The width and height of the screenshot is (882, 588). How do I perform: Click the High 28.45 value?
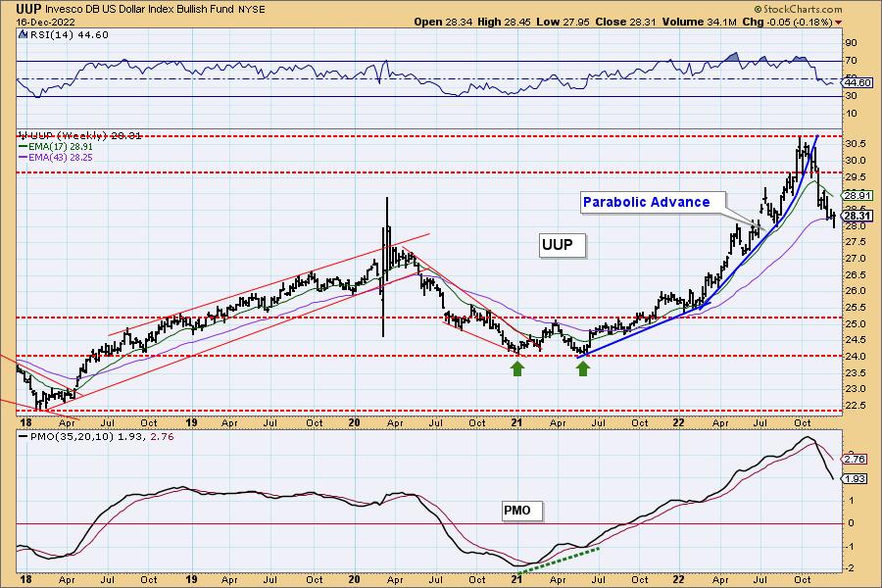(504, 22)
